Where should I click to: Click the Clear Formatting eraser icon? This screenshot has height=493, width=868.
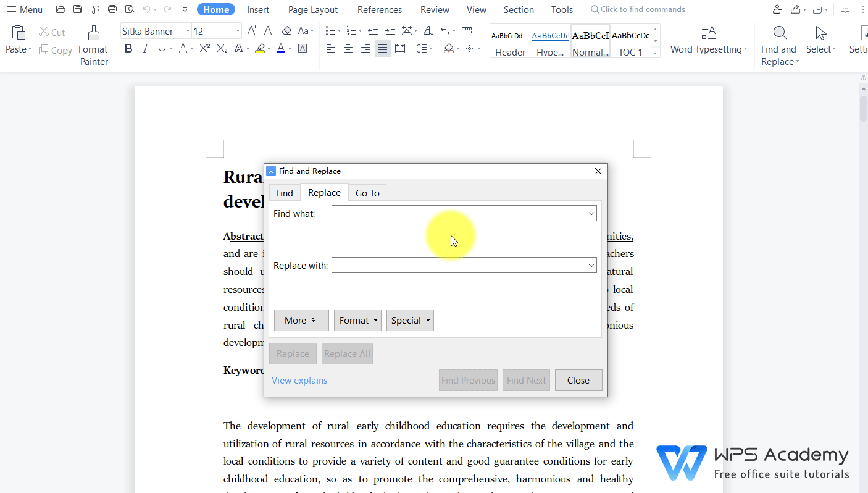click(x=286, y=30)
